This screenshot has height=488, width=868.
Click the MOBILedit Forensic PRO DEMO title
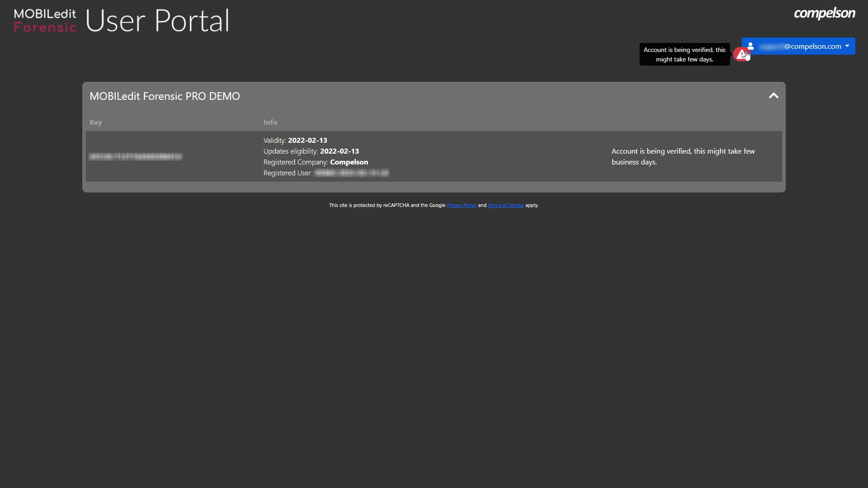pos(165,96)
